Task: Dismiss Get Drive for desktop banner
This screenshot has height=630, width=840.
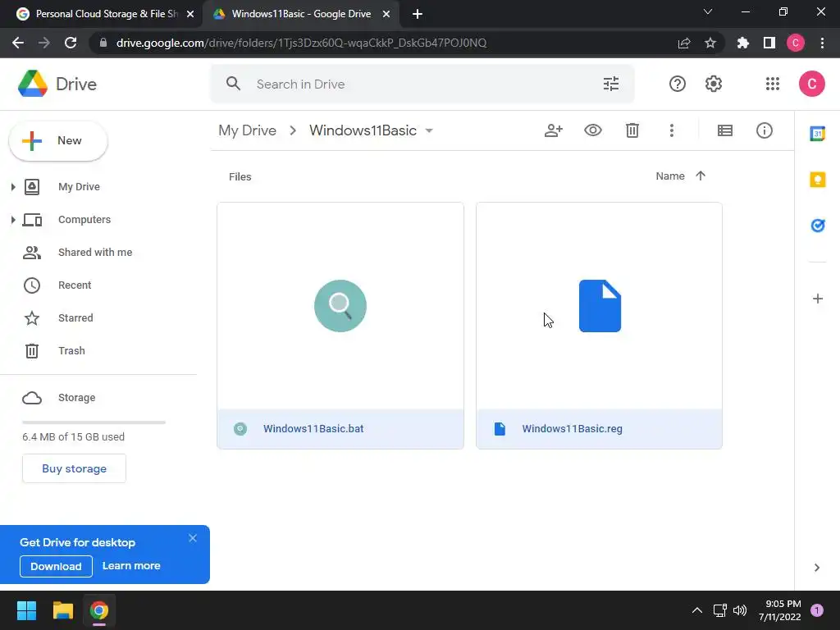Action: pyautogui.click(x=193, y=538)
